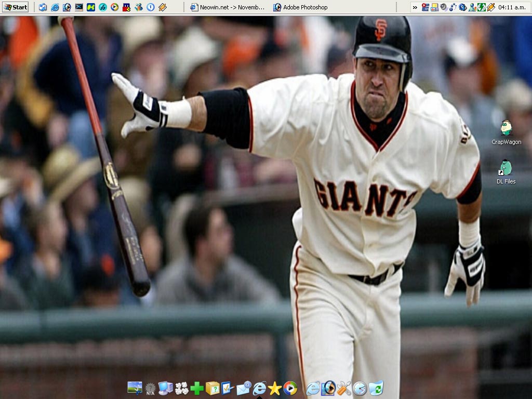
Task: Click Show Desktop icon in Quick Launch
Action: tap(43, 7)
